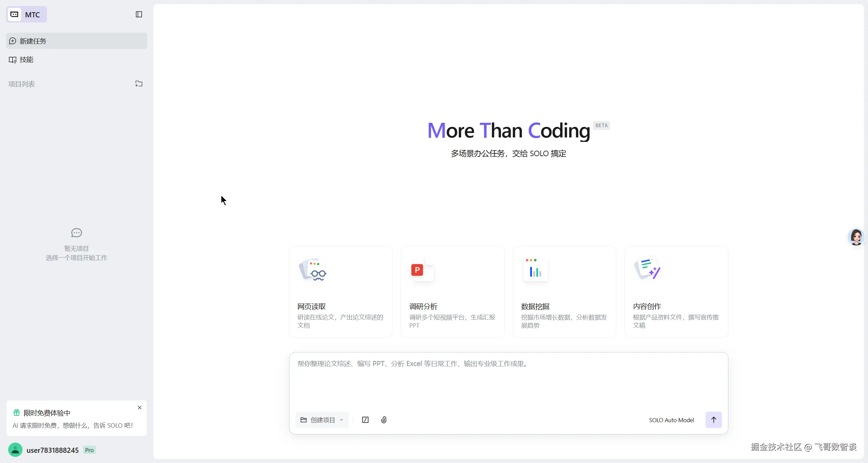Click the MTC logo icon
This screenshot has width=868, height=463.
[14, 14]
